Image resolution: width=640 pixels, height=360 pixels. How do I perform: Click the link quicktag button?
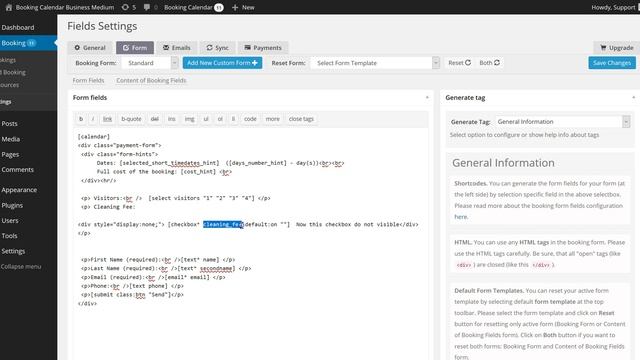point(107,119)
